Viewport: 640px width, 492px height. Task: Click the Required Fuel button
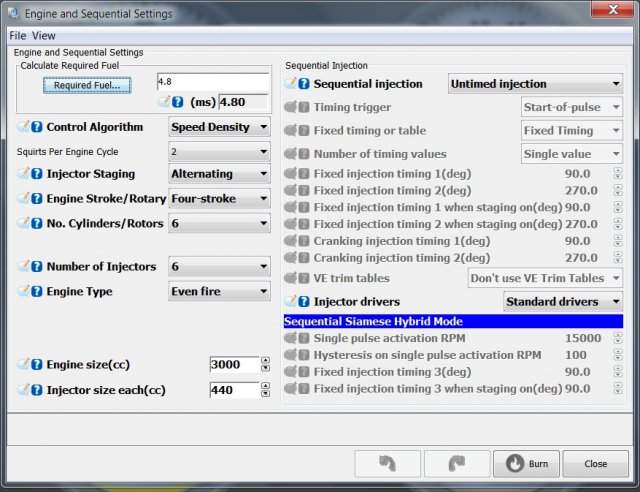click(x=86, y=86)
